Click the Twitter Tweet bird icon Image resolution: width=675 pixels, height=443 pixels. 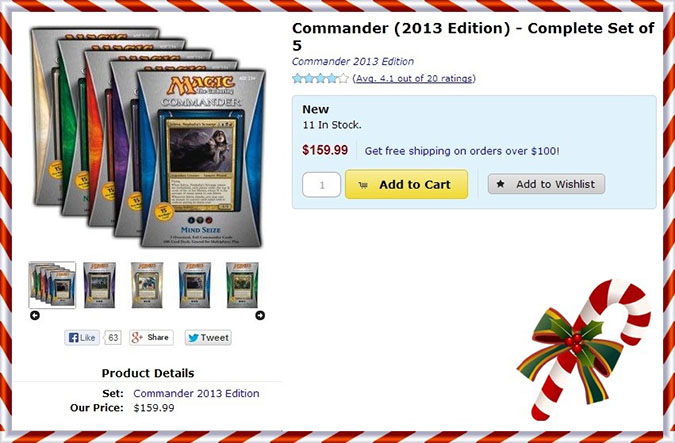(x=193, y=338)
